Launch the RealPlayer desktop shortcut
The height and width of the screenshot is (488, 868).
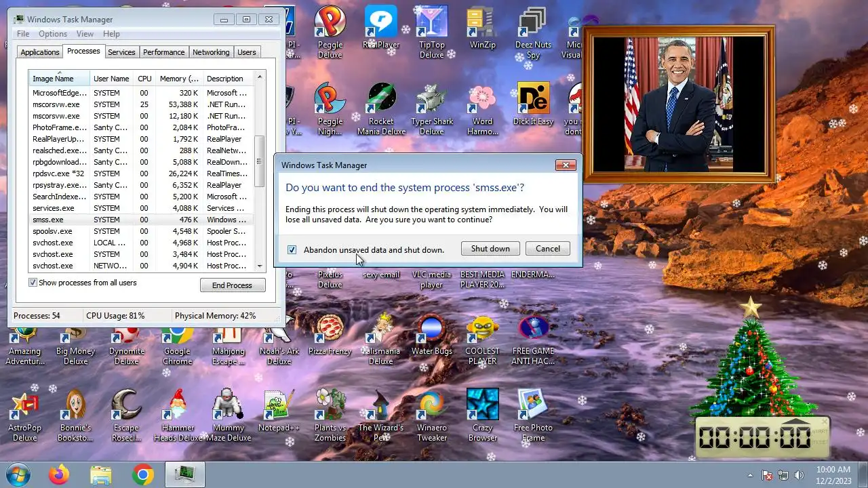(x=381, y=28)
